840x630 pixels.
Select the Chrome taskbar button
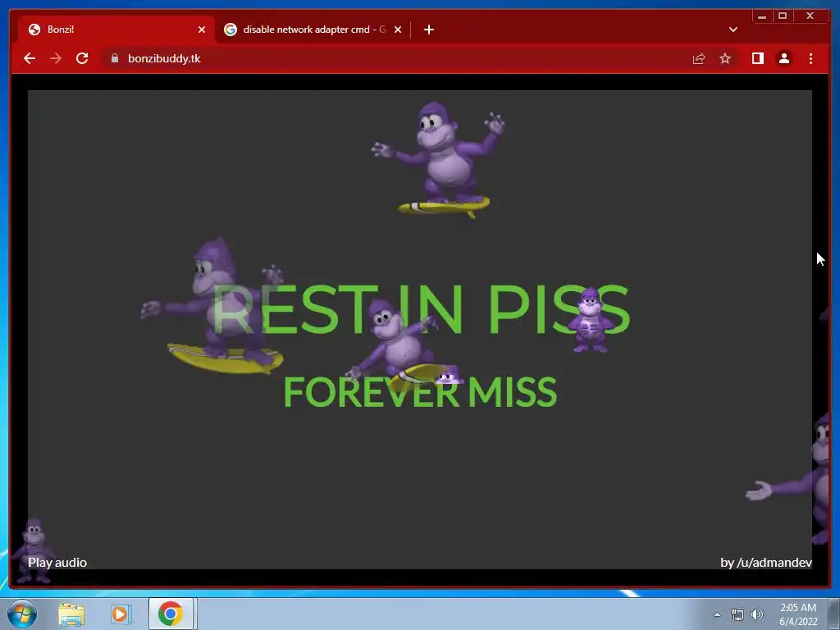pyautogui.click(x=171, y=614)
